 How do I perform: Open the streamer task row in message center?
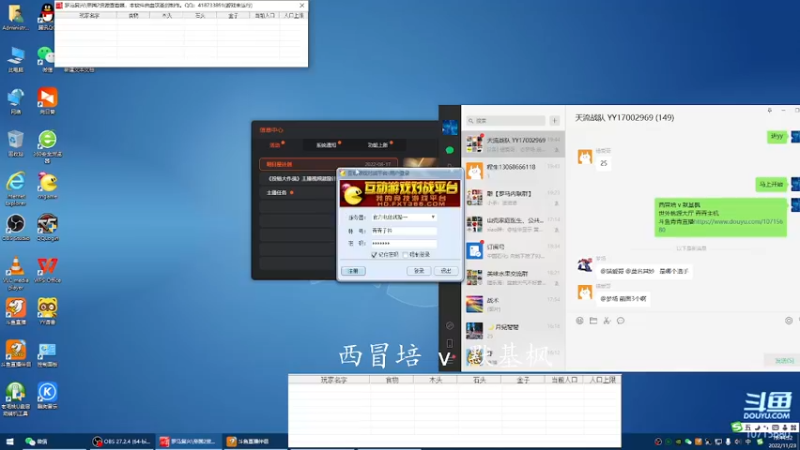click(x=298, y=192)
